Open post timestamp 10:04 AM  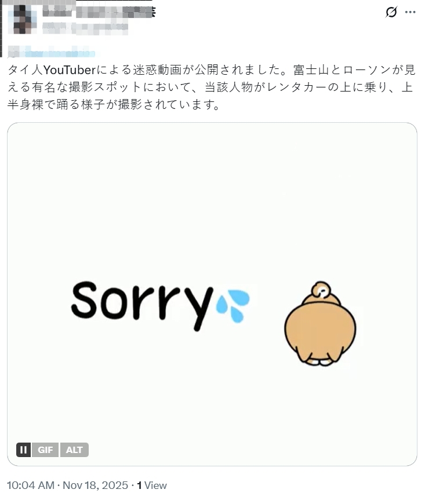[31, 485]
